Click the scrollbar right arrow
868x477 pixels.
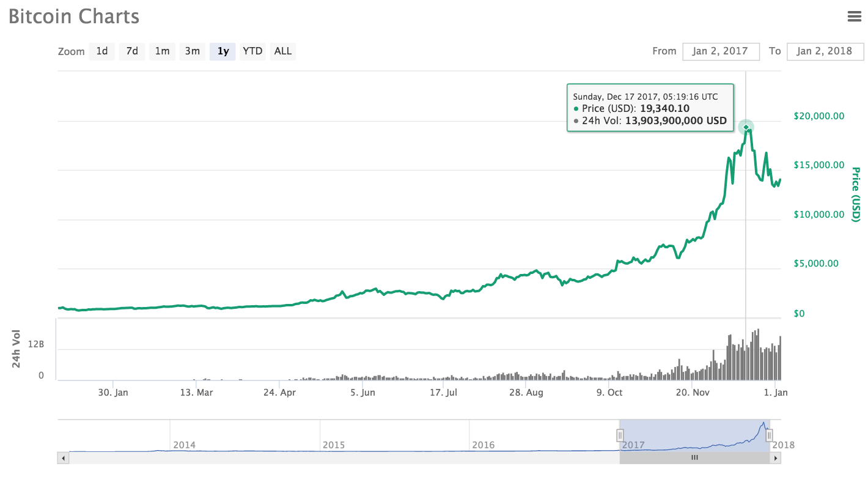776,457
